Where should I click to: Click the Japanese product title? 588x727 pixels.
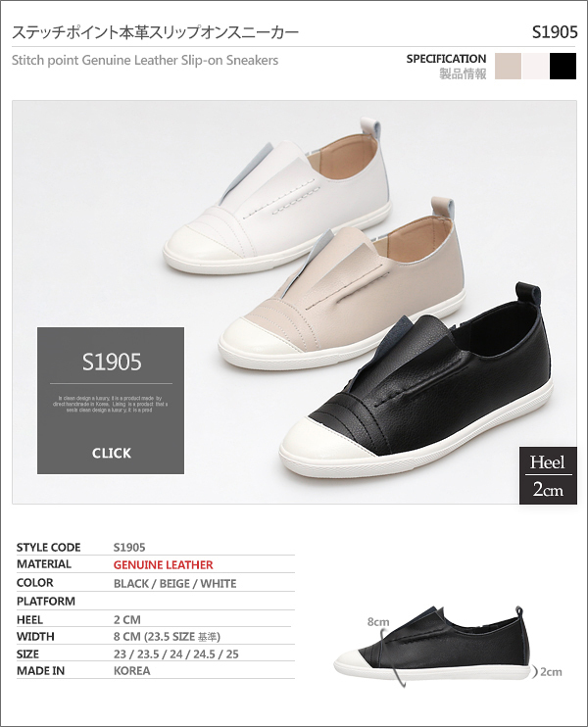tap(156, 32)
